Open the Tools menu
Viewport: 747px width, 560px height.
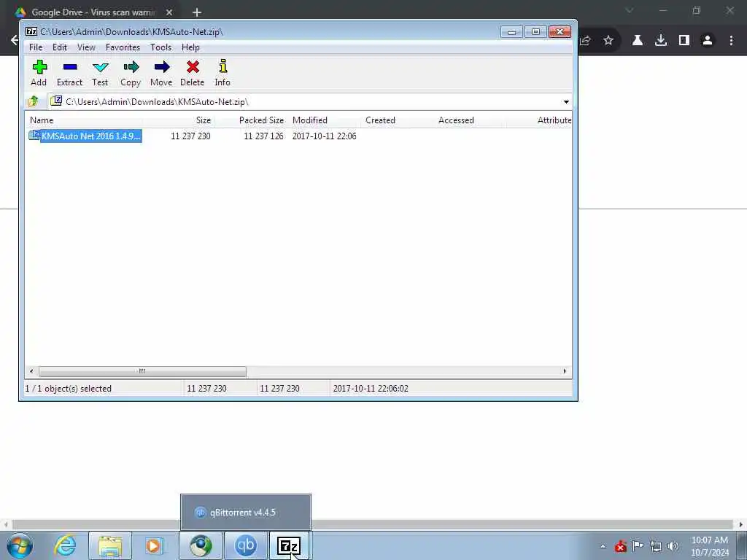click(x=160, y=47)
